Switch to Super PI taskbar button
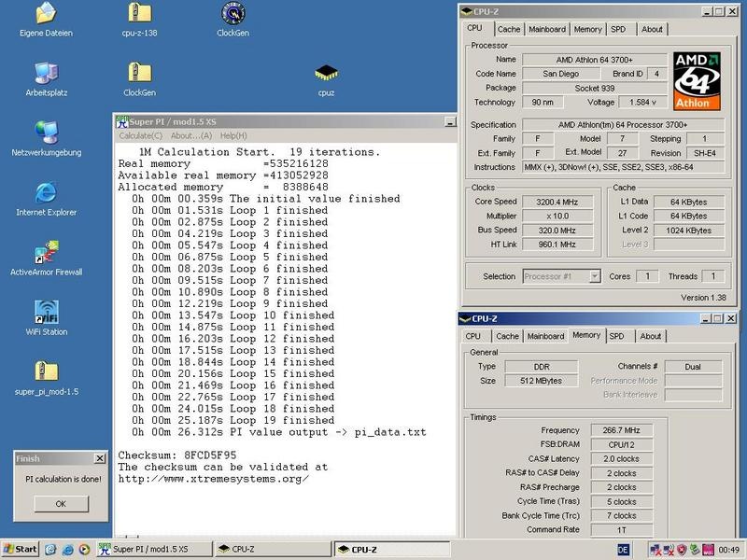The width and height of the screenshot is (747, 560). (x=154, y=549)
